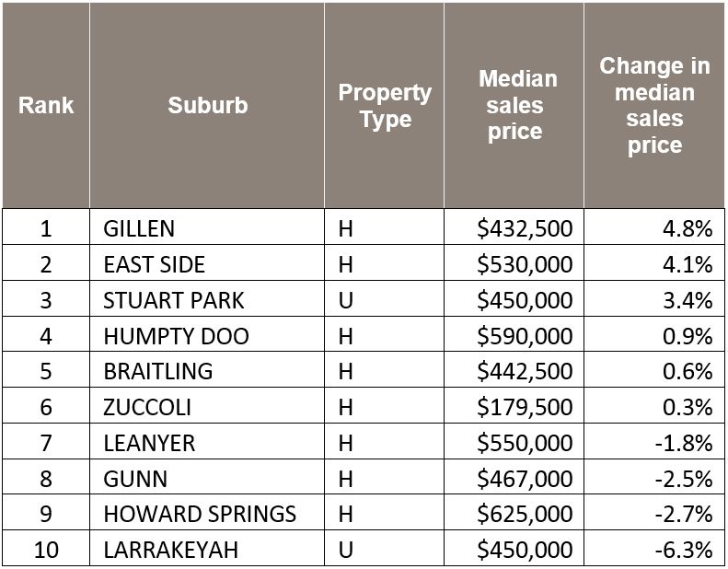Image resolution: width=728 pixels, height=569 pixels.
Task: Click the LEANYER suburb cell
Action: (x=149, y=443)
